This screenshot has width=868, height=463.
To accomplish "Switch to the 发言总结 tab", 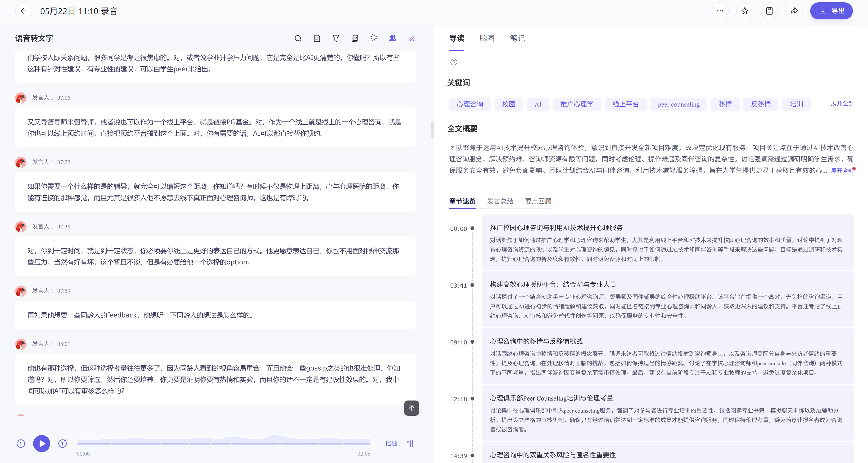I will click(500, 201).
